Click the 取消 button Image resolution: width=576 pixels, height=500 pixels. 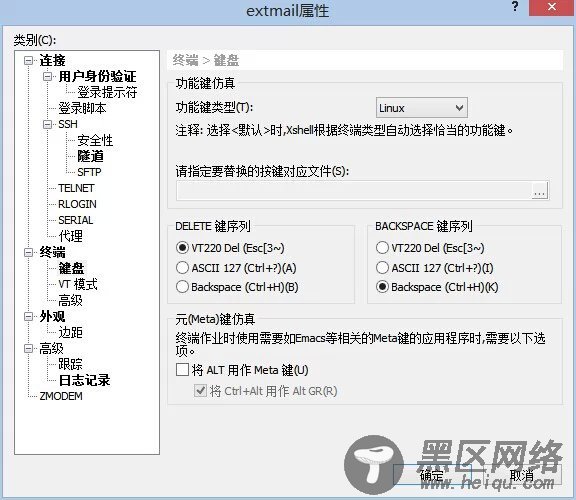[522, 475]
